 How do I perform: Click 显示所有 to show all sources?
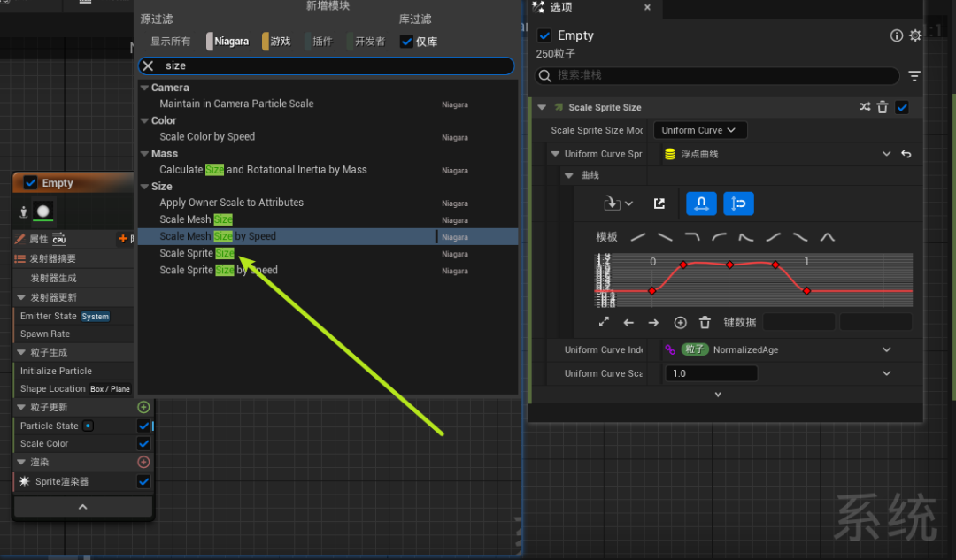[171, 42]
